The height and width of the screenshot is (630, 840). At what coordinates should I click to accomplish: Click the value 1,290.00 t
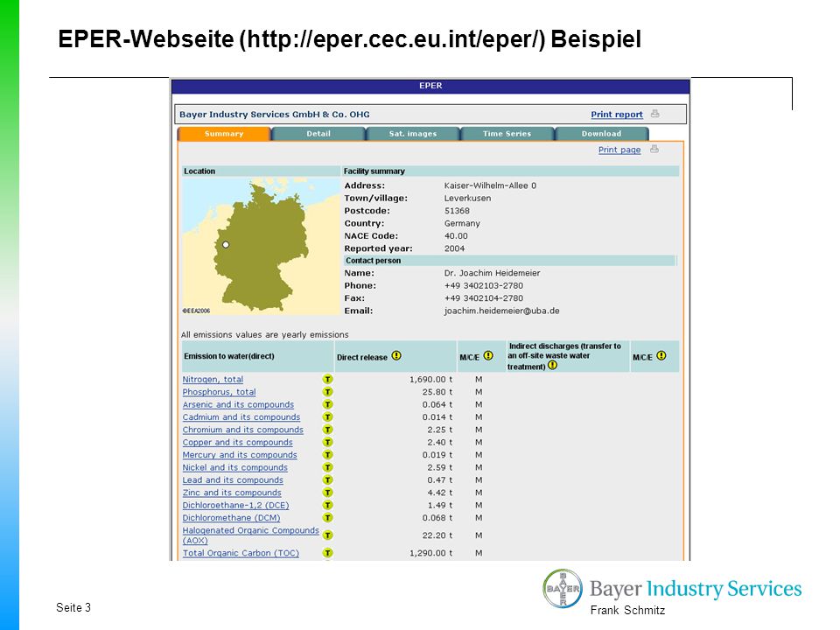click(430, 553)
